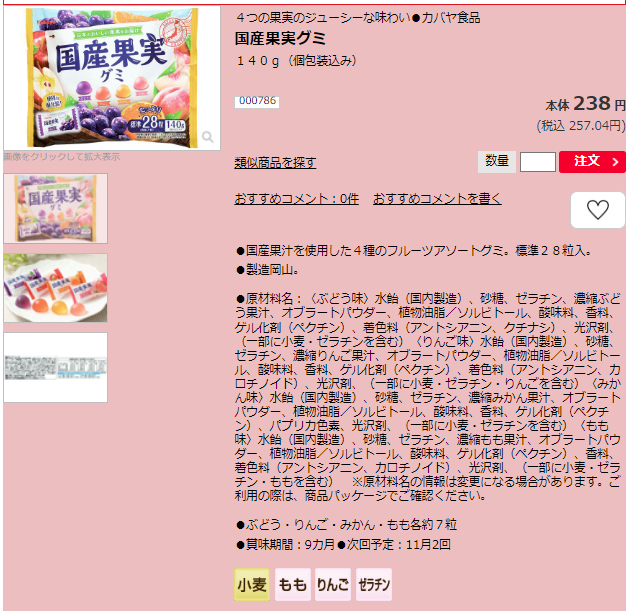Click the arrow on the 注文 button
Image resolution: width=628 pixels, height=611 pixels.
[616, 162]
